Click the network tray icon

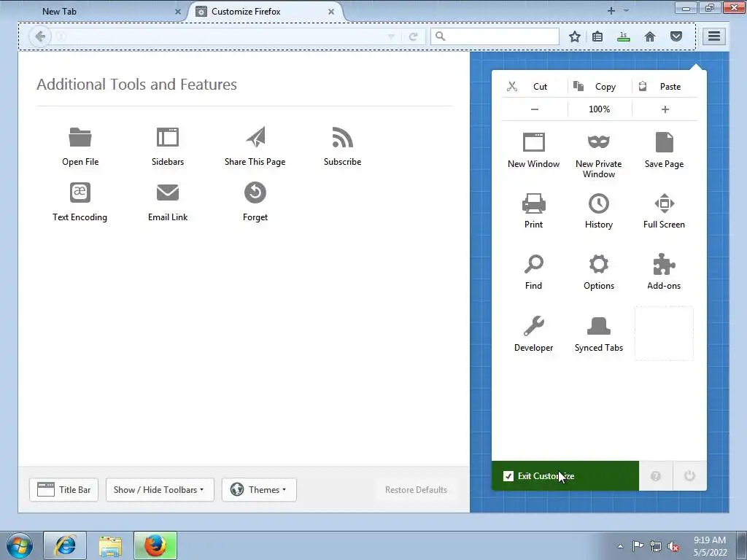tap(656, 546)
